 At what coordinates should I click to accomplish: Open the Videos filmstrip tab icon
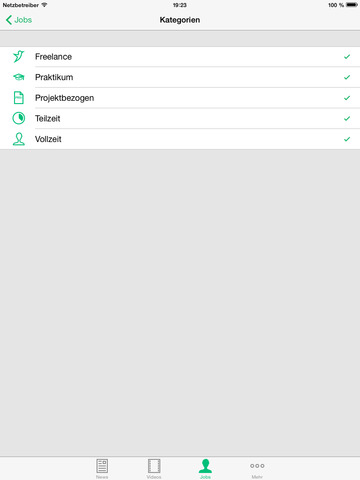point(154,466)
